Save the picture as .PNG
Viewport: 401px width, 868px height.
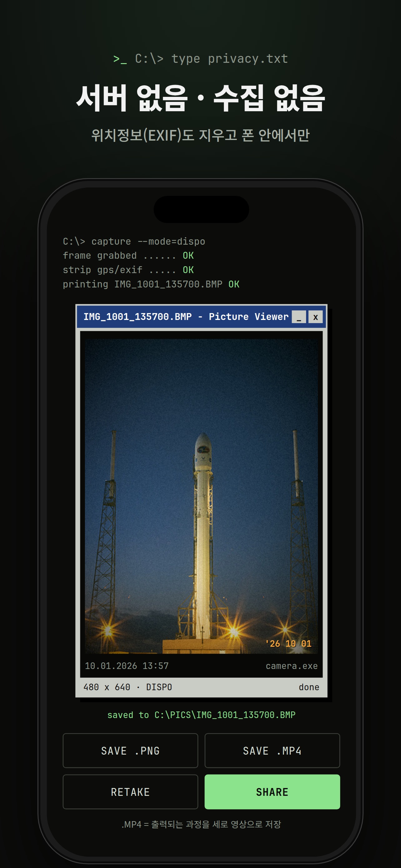tap(130, 751)
